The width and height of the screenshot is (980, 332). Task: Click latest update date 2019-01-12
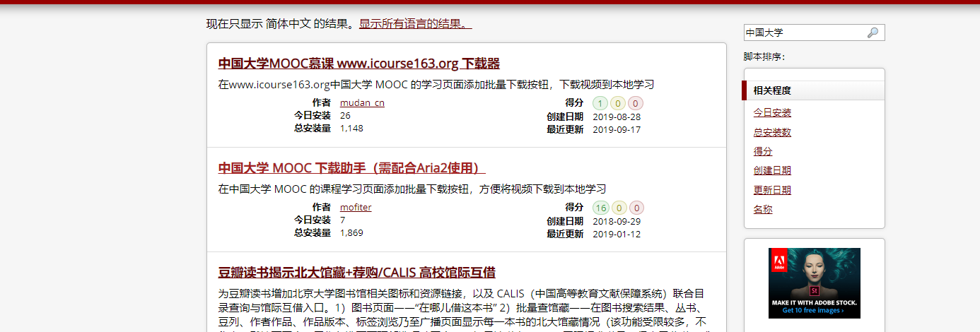click(x=617, y=235)
